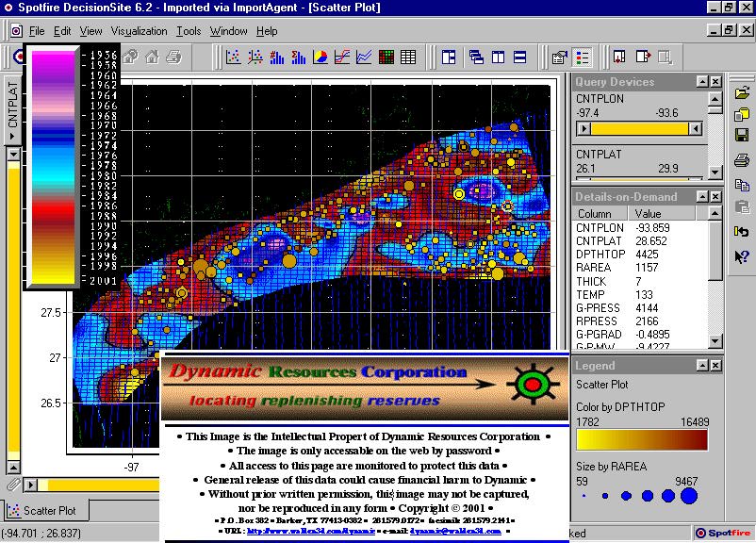756x543 pixels.
Task: Open the Tools menu
Action: [x=189, y=31]
